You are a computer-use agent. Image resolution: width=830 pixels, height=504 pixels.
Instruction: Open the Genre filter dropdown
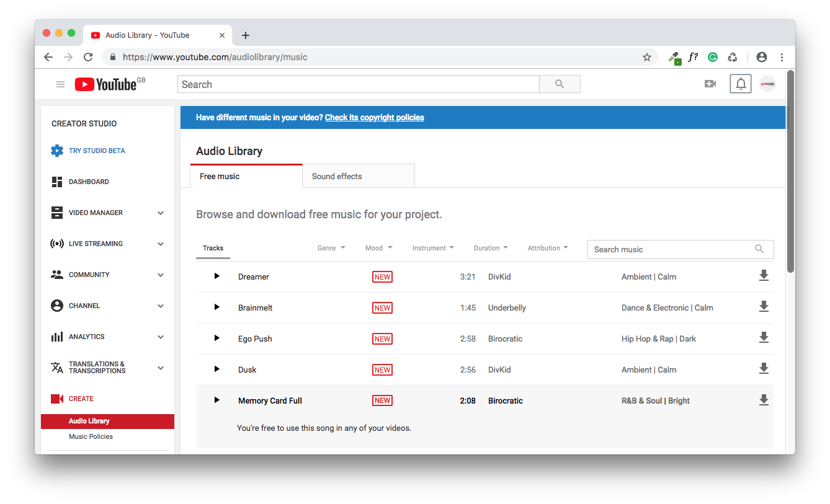coord(331,248)
